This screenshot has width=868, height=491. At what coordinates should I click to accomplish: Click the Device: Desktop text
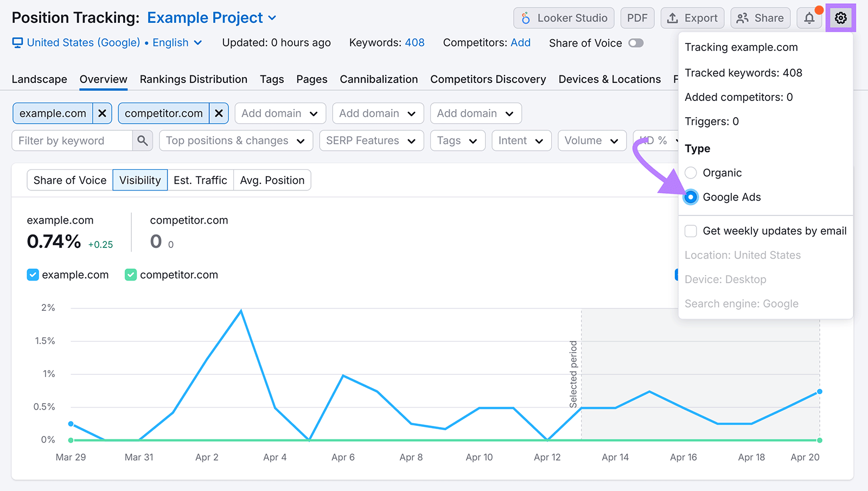[x=725, y=279]
